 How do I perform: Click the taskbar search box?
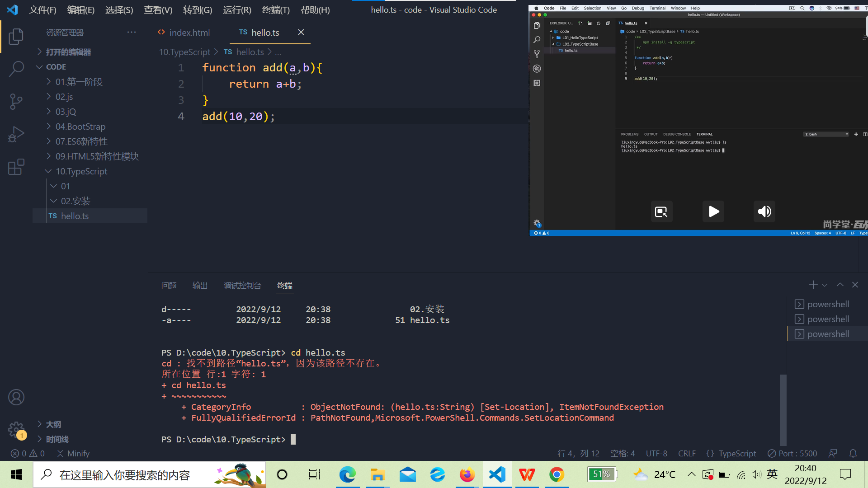tap(149, 474)
